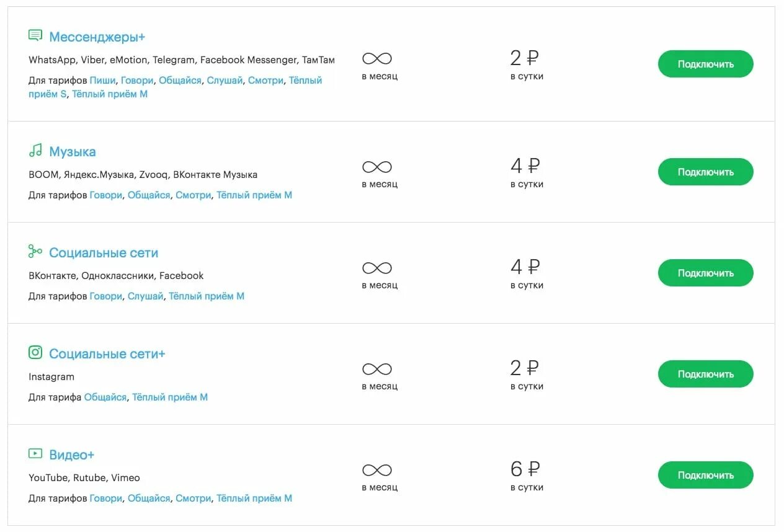Connect the Социальные сети option

705,273
